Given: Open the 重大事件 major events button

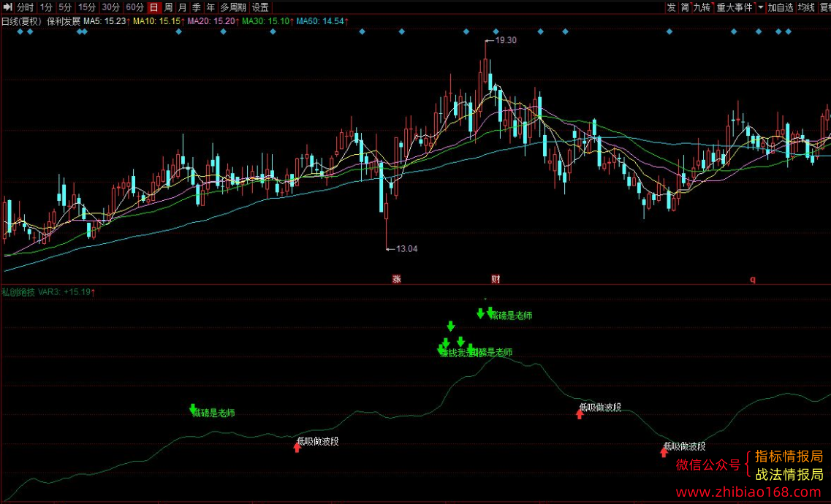Looking at the screenshot, I should pos(734,7).
